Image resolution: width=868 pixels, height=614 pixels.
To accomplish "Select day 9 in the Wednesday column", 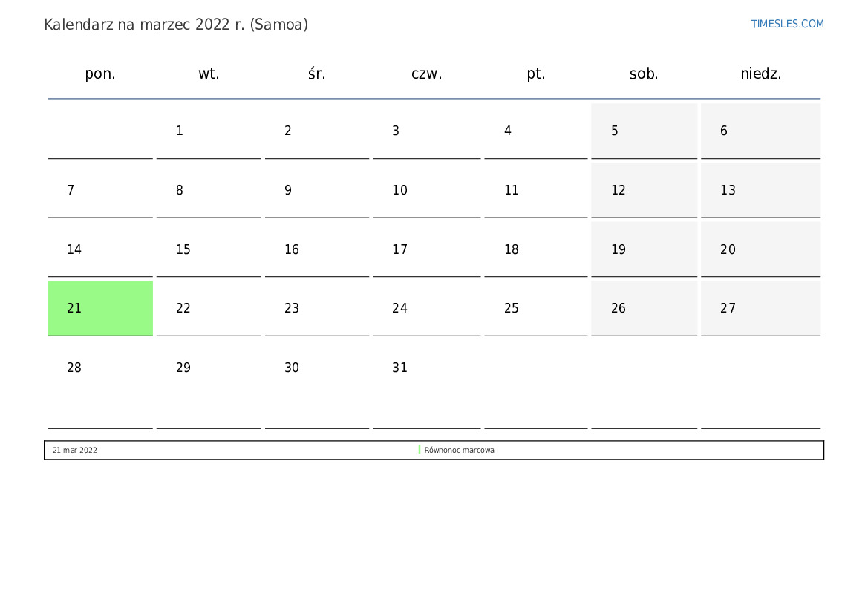I will pos(317,190).
